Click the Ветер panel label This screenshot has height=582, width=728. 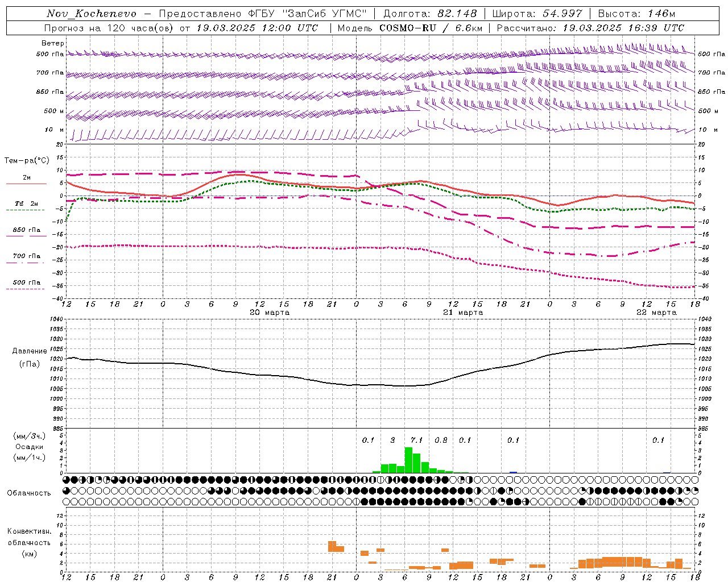coord(53,43)
